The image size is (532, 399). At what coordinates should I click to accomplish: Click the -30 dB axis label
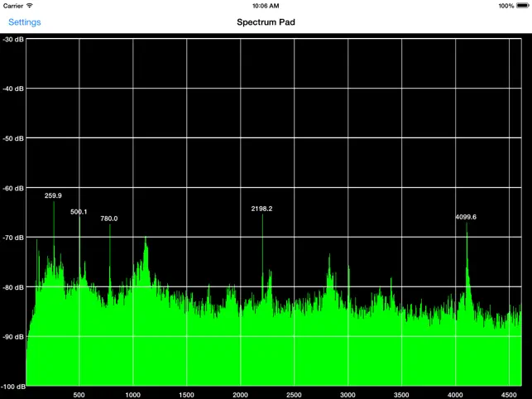(13, 40)
